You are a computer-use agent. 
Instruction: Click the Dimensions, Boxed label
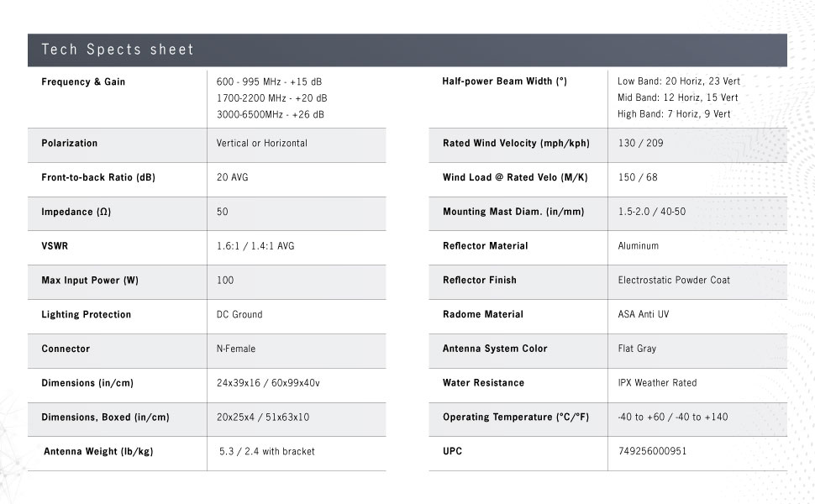coord(105,417)
